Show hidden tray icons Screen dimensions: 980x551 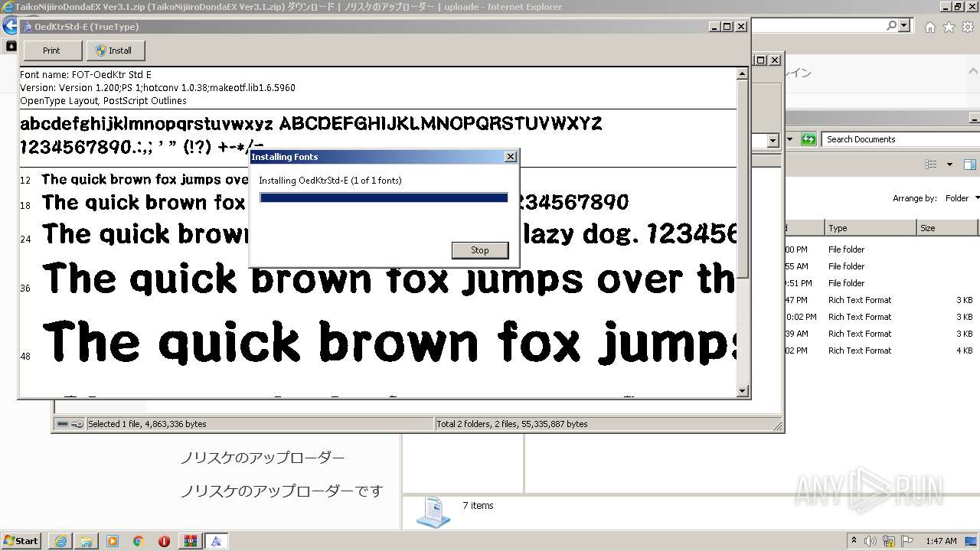pos(854,541)
